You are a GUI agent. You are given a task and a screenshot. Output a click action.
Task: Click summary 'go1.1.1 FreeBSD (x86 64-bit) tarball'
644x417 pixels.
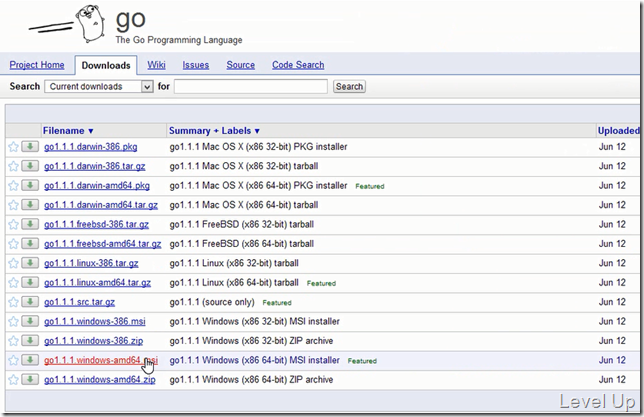tap(242, 244)
